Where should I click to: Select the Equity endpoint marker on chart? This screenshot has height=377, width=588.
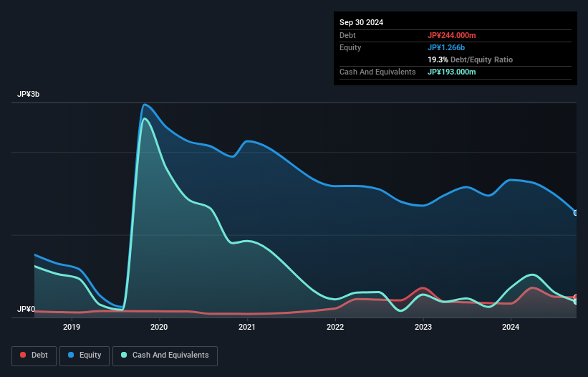[576, 213]
